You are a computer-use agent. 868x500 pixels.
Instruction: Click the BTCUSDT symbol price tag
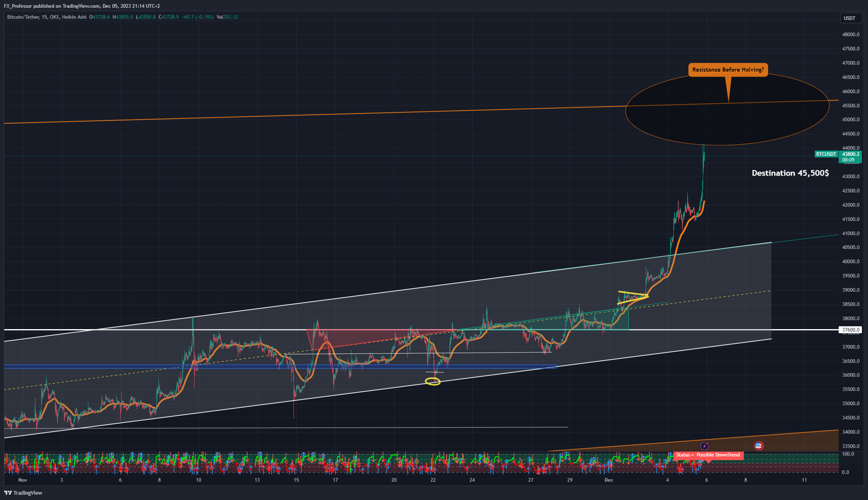coord(826,154)
